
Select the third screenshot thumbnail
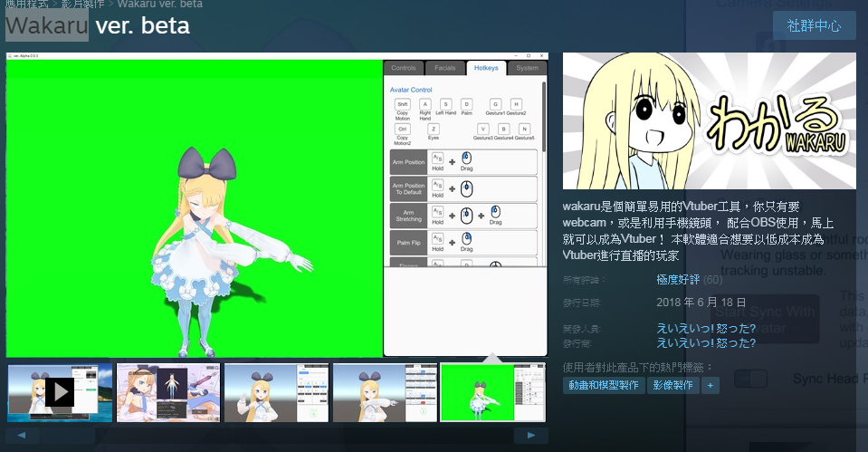tap(276, 393)
